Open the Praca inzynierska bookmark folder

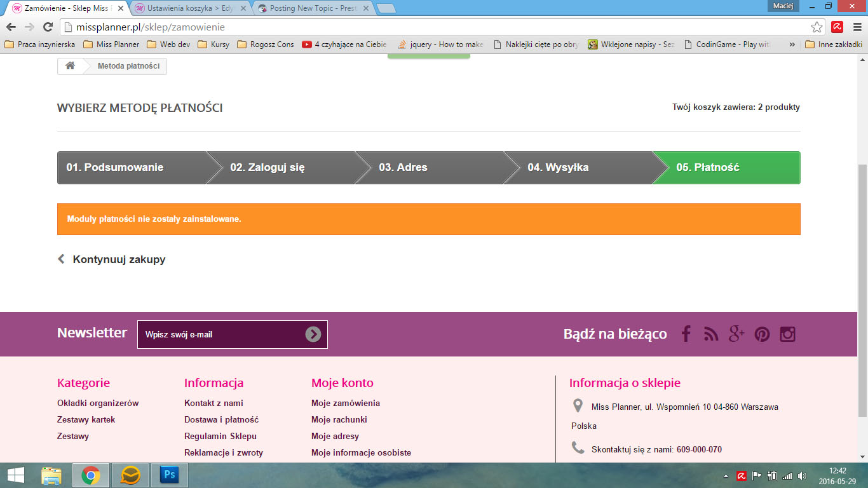[39, 44]
